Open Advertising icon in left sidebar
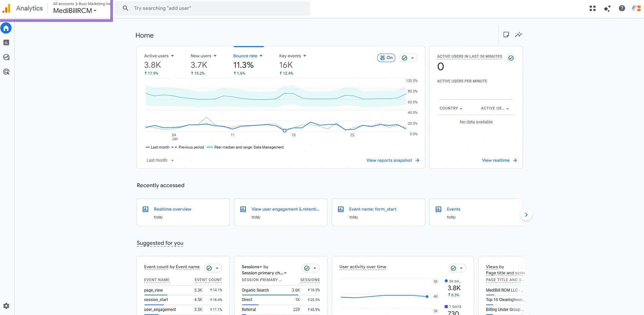 6,72
